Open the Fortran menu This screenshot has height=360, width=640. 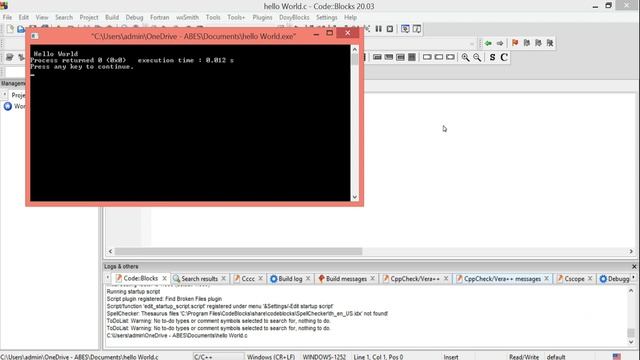coord(159,18)
